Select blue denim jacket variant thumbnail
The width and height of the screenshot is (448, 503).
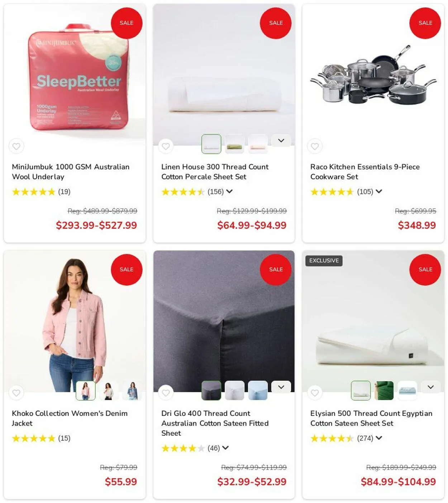coord(132,390)
